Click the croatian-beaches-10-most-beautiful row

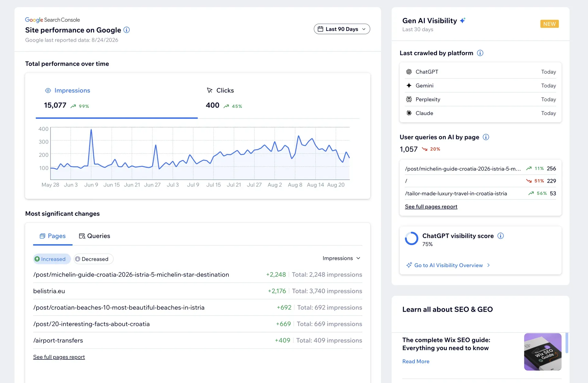(198, 308)
